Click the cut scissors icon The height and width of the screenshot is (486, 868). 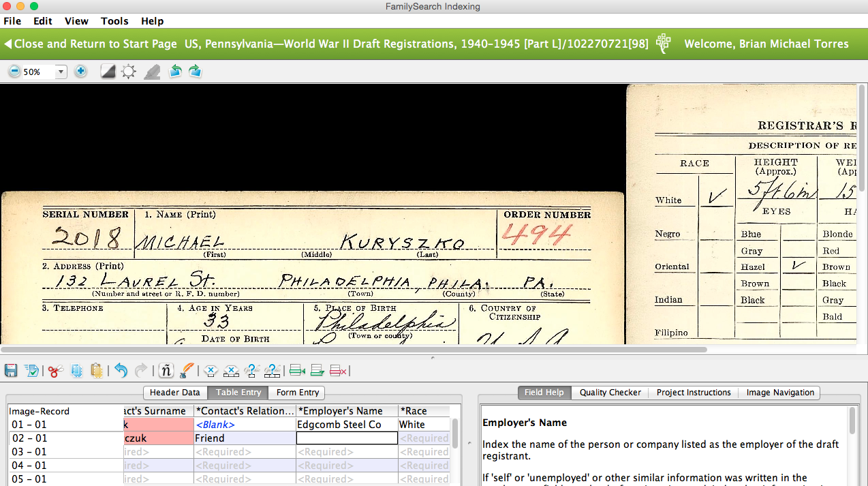tap(55, 371)
